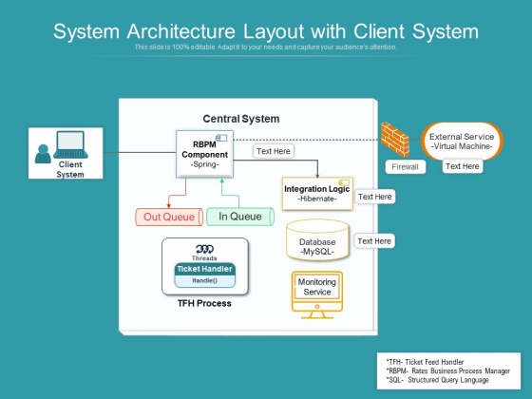Click '*RBPM- Rates Business Process Manager' line
The image size is (532, 399).
pos(448,370)
